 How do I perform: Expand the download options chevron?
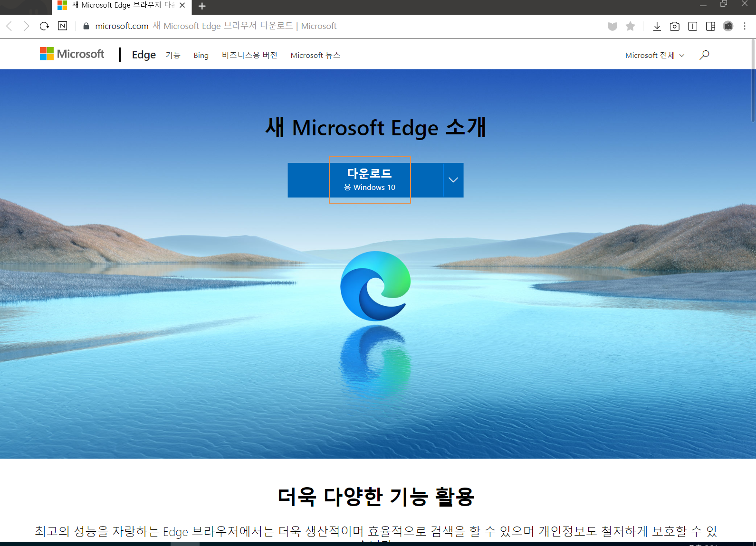[x=453, y=180]
